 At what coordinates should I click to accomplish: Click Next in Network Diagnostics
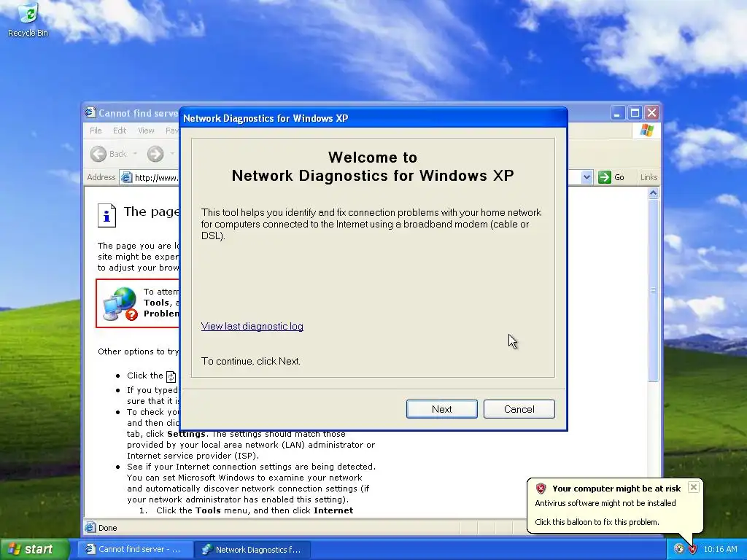(441, 409)
